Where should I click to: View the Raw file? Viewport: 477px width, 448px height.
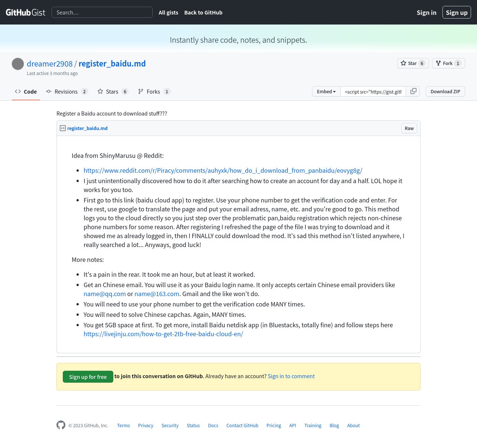pos(409,128)
